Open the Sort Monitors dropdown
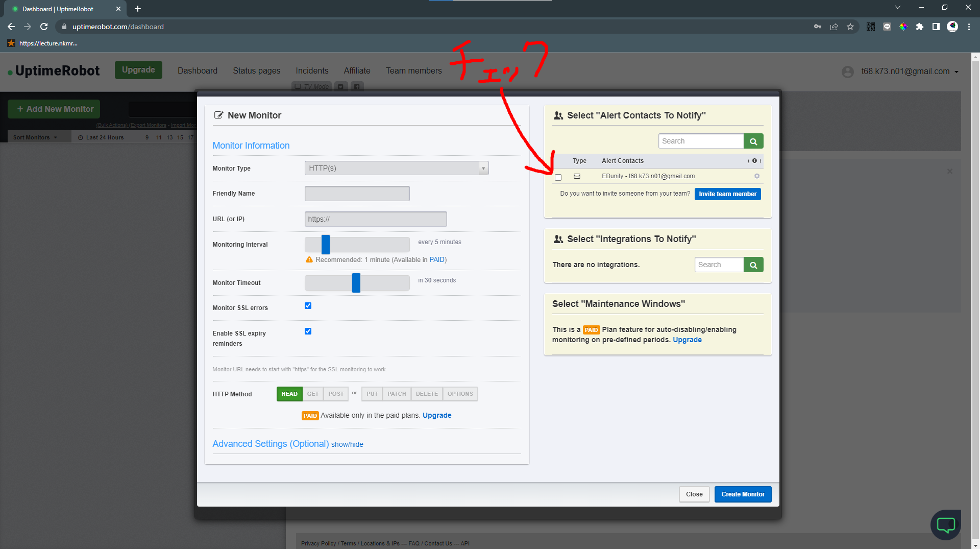The width and height of the screenshot is (980, 549). point(35,137)
